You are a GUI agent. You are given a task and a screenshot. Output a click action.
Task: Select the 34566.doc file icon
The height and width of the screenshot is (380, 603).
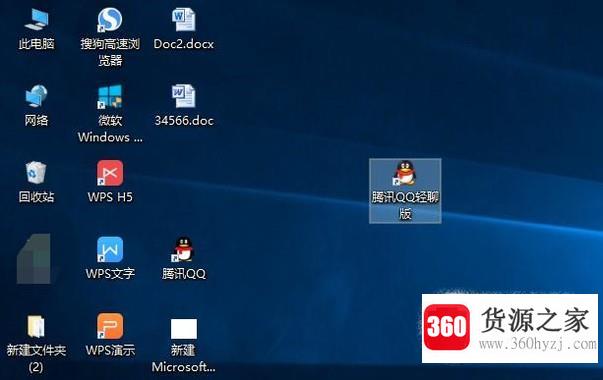(x=183, y=96)
